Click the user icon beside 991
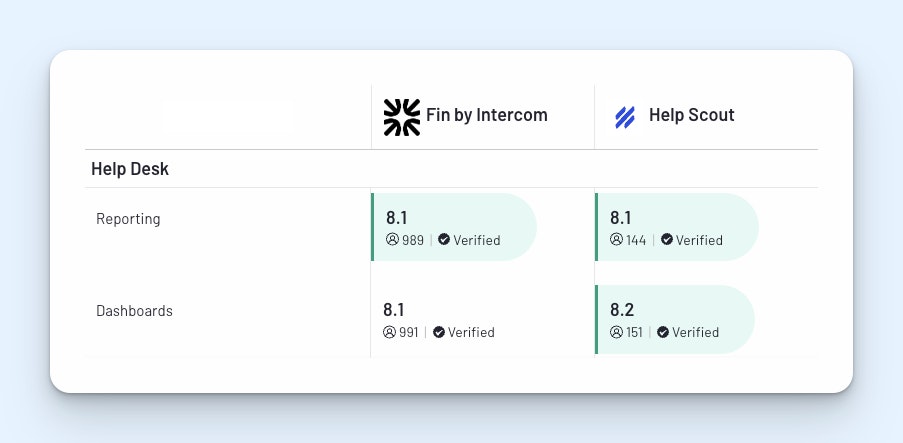 click(x=389, y=332)
